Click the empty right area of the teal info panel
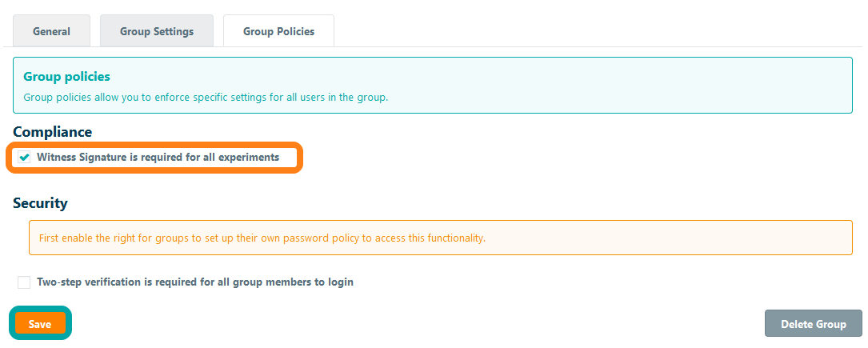Viewport: 868px width, 348px height. 640,85
